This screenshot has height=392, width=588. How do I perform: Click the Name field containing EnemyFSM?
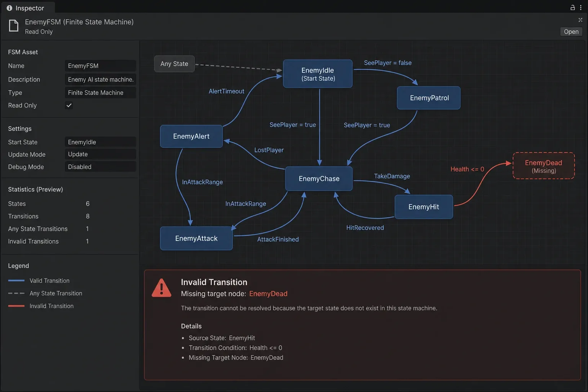point(100,66)
